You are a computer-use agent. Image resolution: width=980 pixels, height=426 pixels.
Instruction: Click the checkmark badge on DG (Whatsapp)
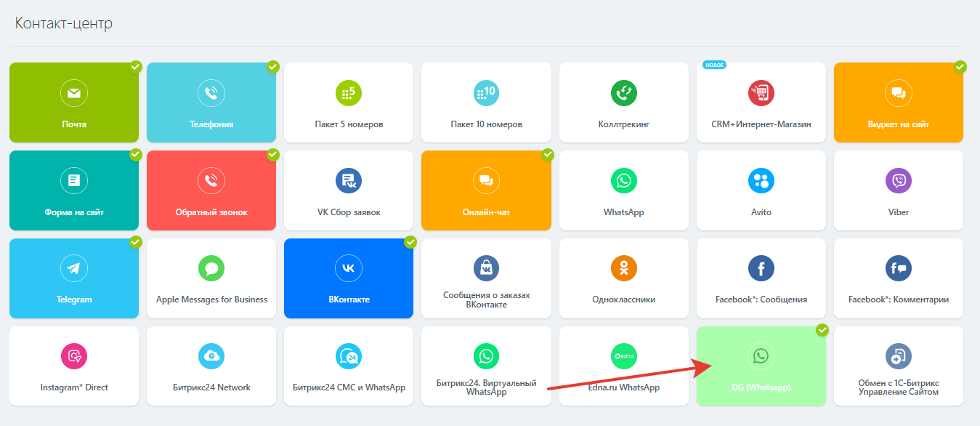click(822, 331)
